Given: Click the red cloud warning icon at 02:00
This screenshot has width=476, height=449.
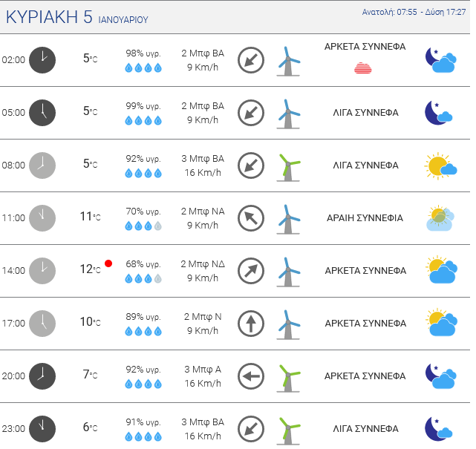Looking at the screenshot, I should 363,68.
